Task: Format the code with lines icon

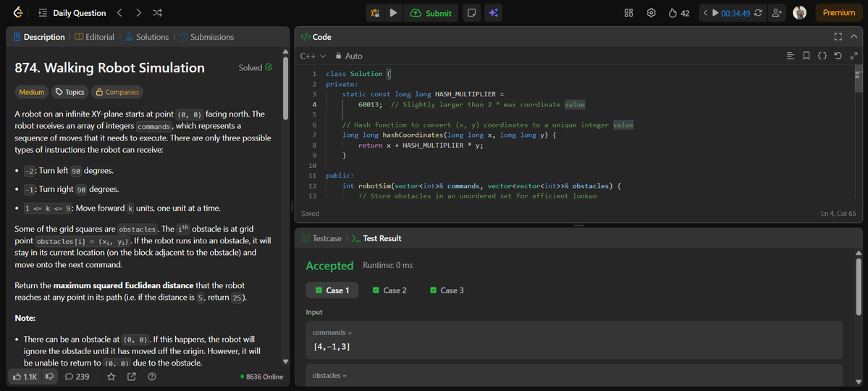Action: [791, 56]
